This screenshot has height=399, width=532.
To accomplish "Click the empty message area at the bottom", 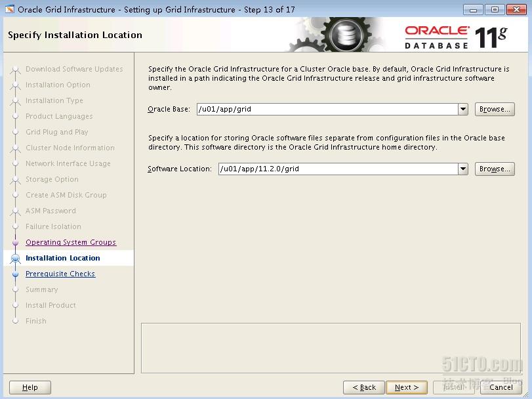I will click(331, 348).
